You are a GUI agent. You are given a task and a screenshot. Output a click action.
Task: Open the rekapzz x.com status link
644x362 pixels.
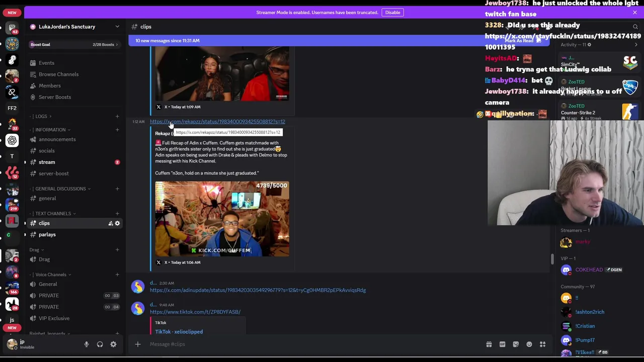(x=217, y=122)
